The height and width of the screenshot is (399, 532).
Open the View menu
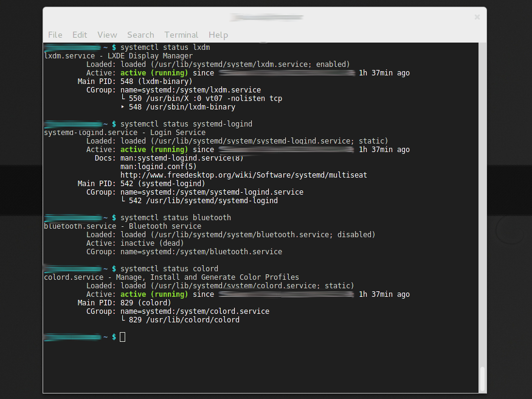click(107, 35)
